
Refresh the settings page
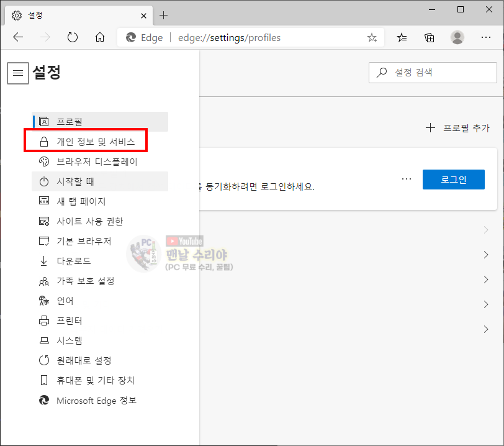tap(73, 37)
